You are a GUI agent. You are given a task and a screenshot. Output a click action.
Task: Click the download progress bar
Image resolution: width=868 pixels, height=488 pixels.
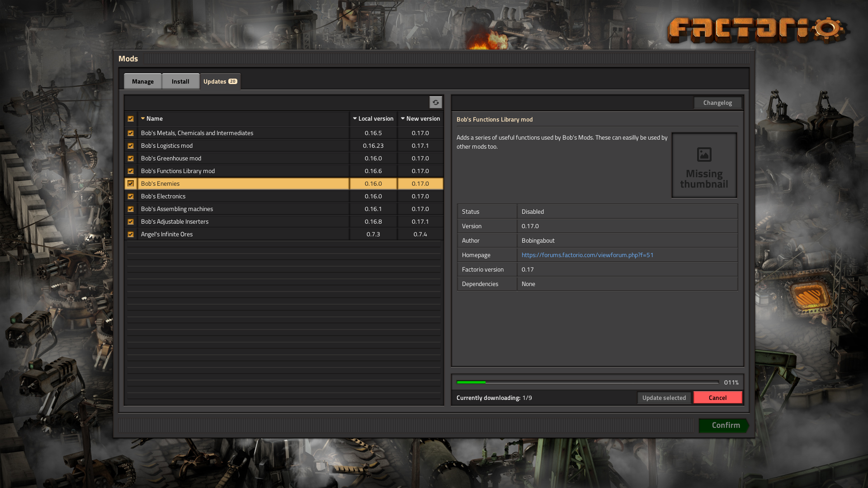tap(588, 382)
